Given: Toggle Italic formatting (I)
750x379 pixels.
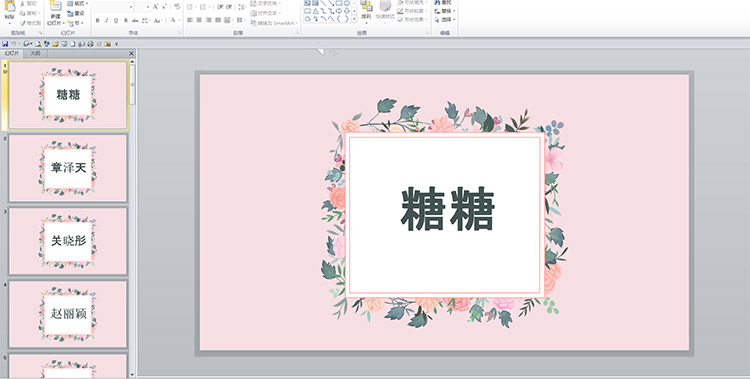Looking at the screenshot, I should (107, 21).
